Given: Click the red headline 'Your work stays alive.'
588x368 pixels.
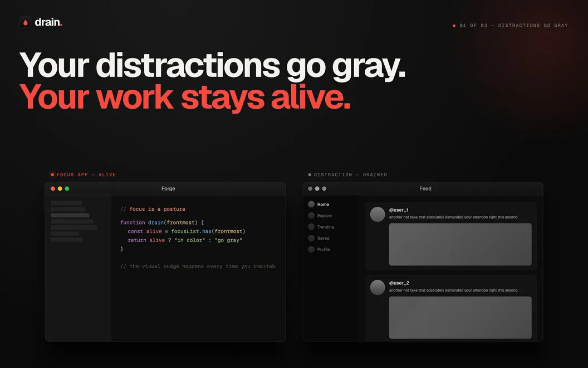Looking at the screenshot, I should (x=185, y=97).
